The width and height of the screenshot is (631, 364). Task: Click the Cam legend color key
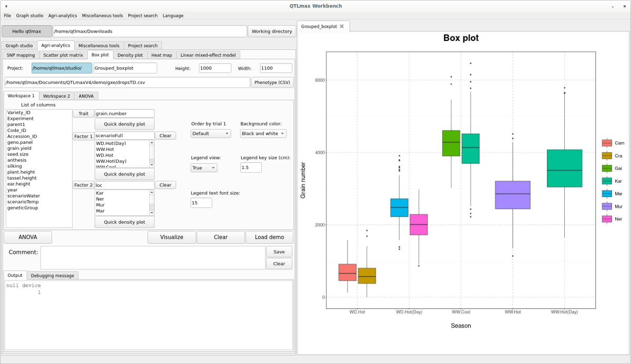[x=607, y=143]
